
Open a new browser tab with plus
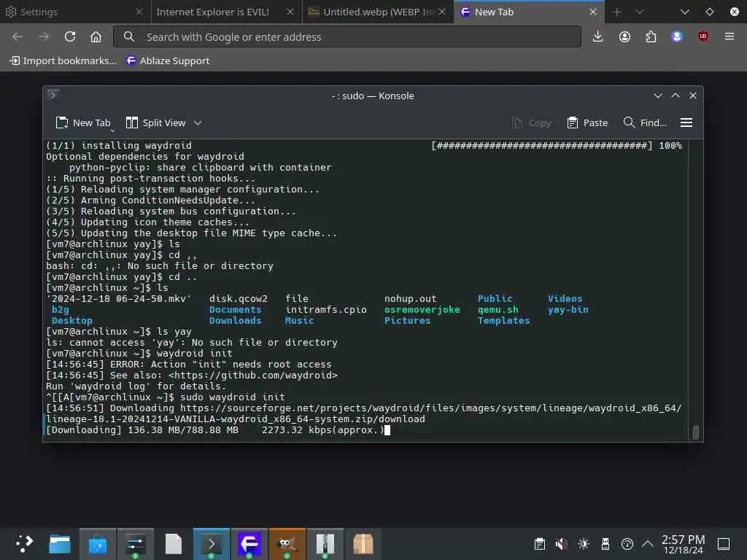coord(617,12)
